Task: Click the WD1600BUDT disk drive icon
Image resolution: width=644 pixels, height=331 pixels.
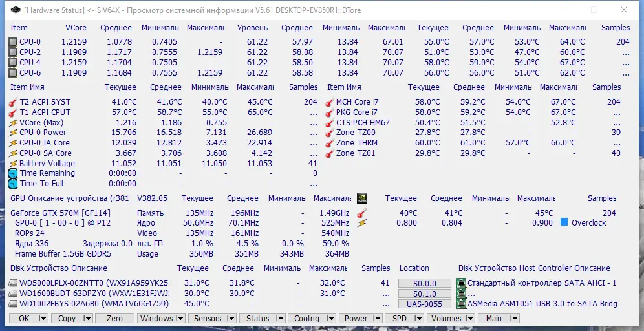Action: (13, 294)
